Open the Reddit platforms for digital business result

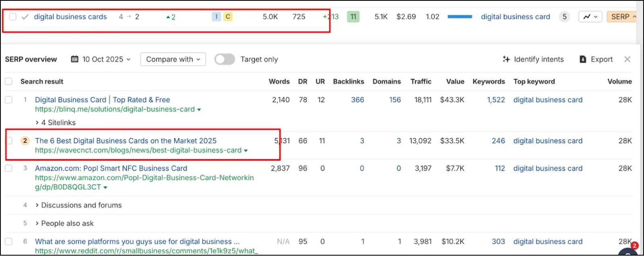(137, 242)
